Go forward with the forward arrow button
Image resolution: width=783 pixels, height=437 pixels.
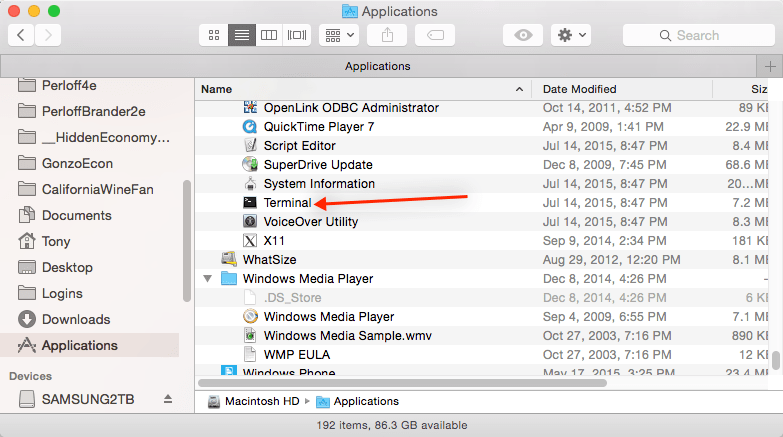(x=48, y=35)
